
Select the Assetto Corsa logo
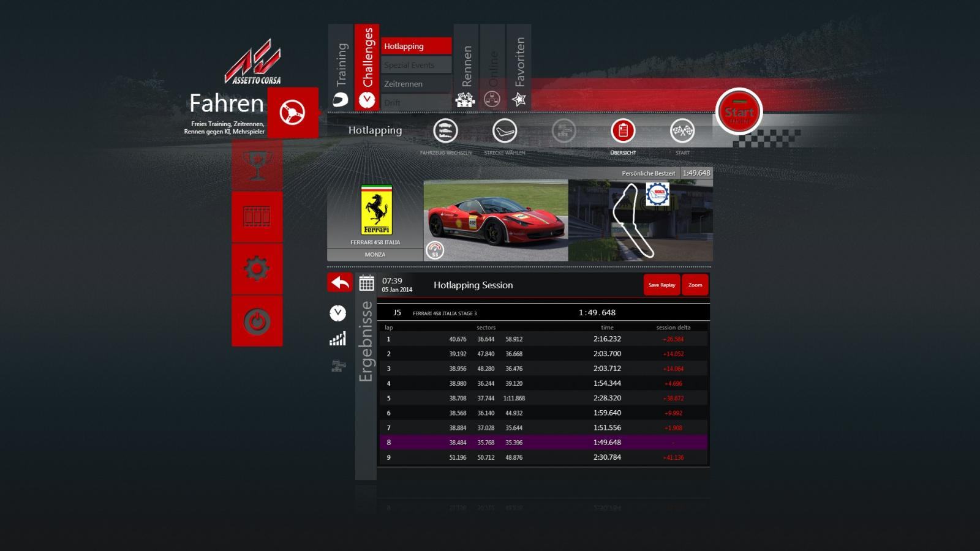[x=253, y=63]
